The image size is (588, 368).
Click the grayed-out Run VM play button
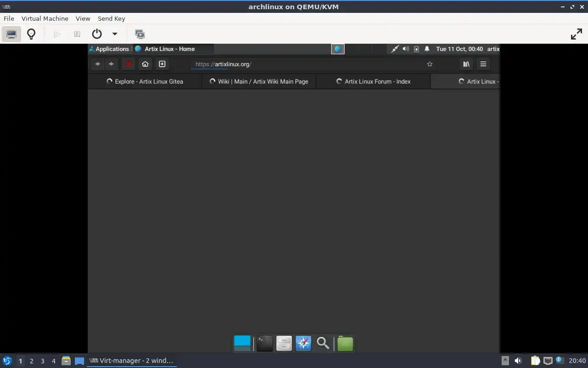[57, 34]
